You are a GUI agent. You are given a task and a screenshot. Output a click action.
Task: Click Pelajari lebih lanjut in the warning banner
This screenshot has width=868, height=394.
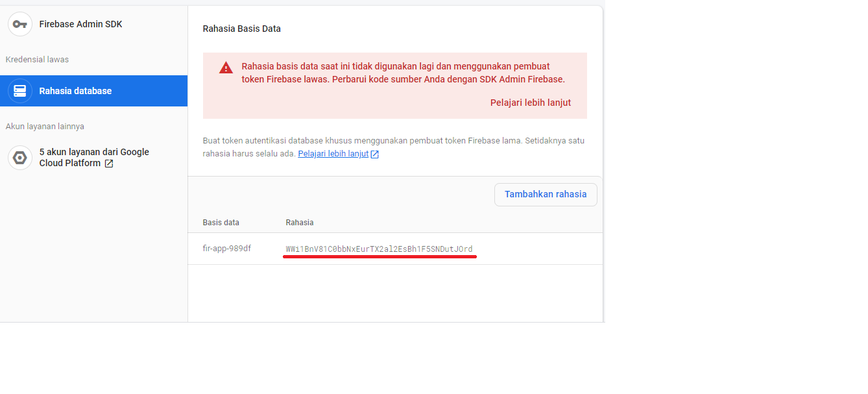click(531, 102)
